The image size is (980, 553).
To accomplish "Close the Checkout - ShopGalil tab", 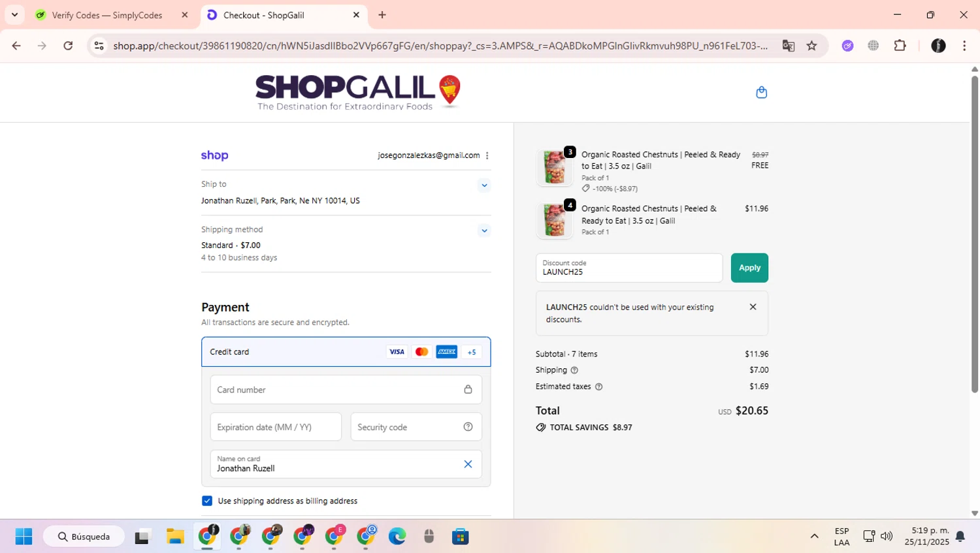I will [x=356, y=15].
